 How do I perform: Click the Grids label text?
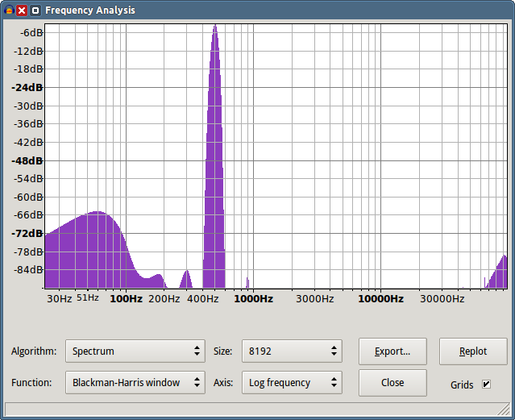point(462,385)
